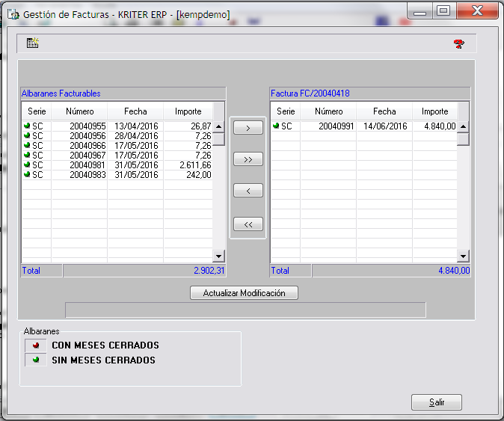
Task: Click SIN MESES CERRADOS legend label
Action: click(x=103, y=360)
